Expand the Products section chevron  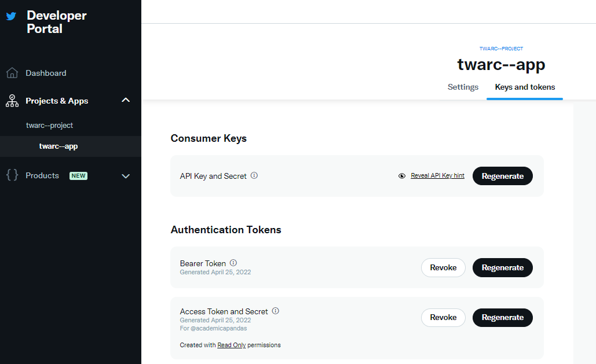pyautogui.click(x=126, y=176)
